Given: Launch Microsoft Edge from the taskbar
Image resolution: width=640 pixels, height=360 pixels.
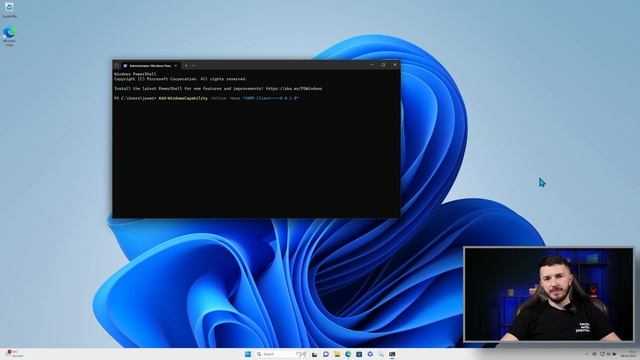Looking at the screenshot, I should coord(348,354).
